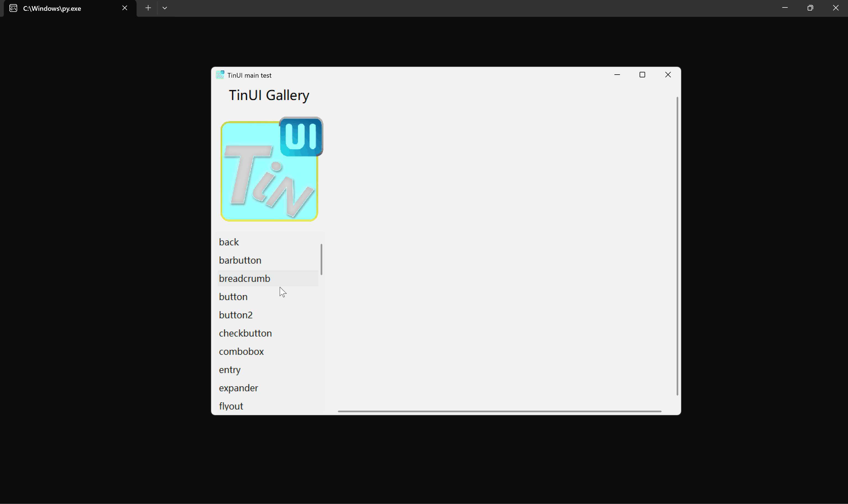Select the expander list entry
This screenshot has height=504, width=848.
[x=239, y=388]
